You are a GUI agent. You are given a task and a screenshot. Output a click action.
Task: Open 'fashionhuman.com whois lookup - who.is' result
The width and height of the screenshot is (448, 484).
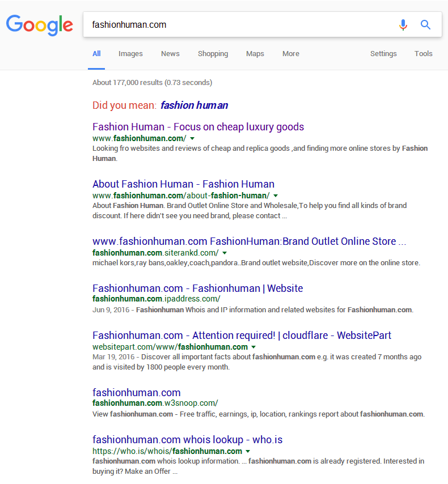[x=187, y=440]
